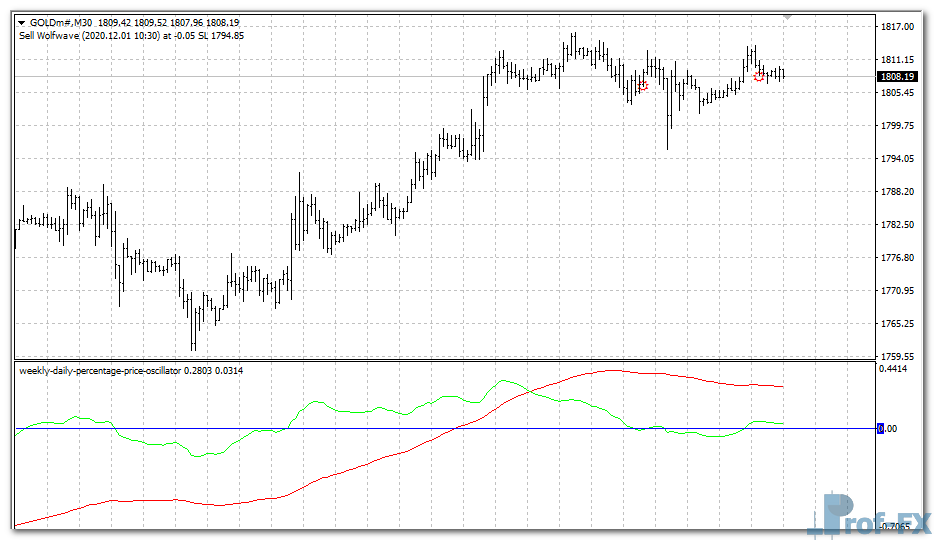Click the 1759.55 price scale label
The image size is (934, 540).
897,356
